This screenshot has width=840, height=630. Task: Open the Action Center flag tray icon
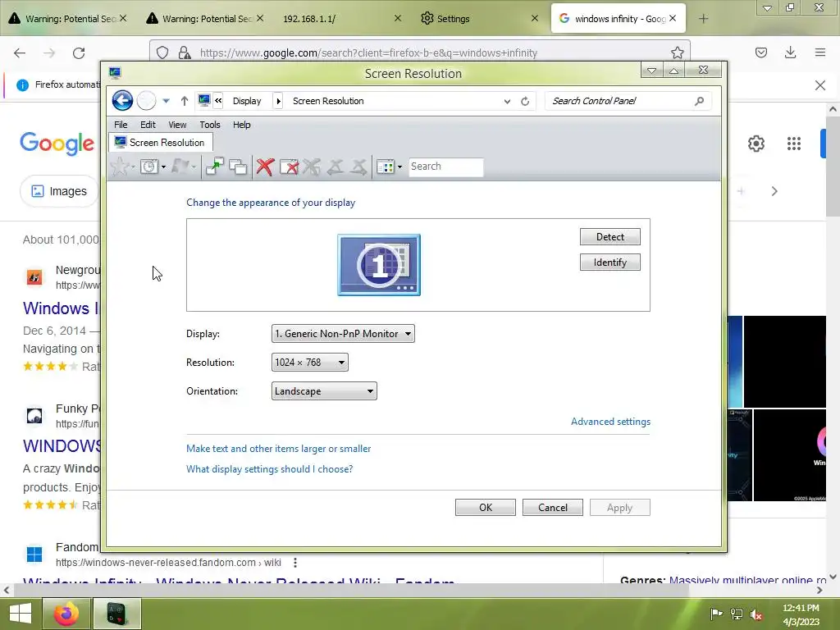[716, 614]
